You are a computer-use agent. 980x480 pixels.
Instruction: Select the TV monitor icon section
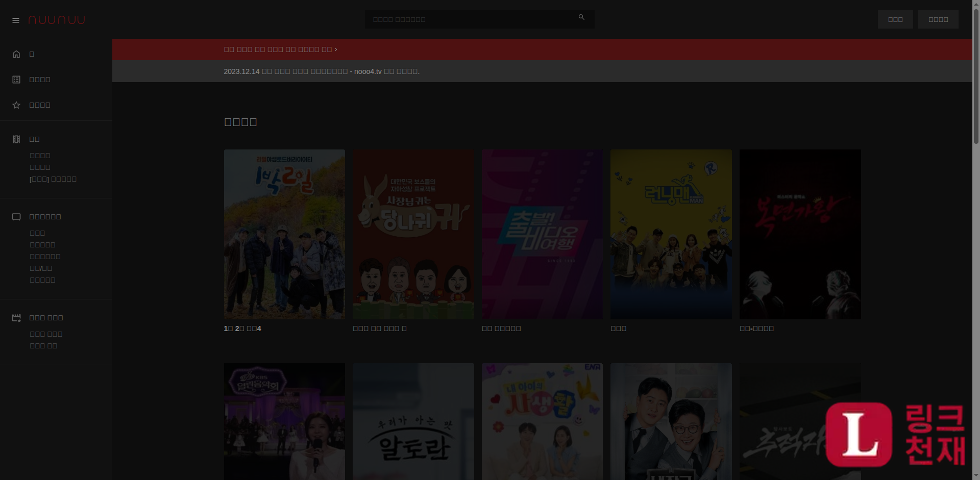16,217
